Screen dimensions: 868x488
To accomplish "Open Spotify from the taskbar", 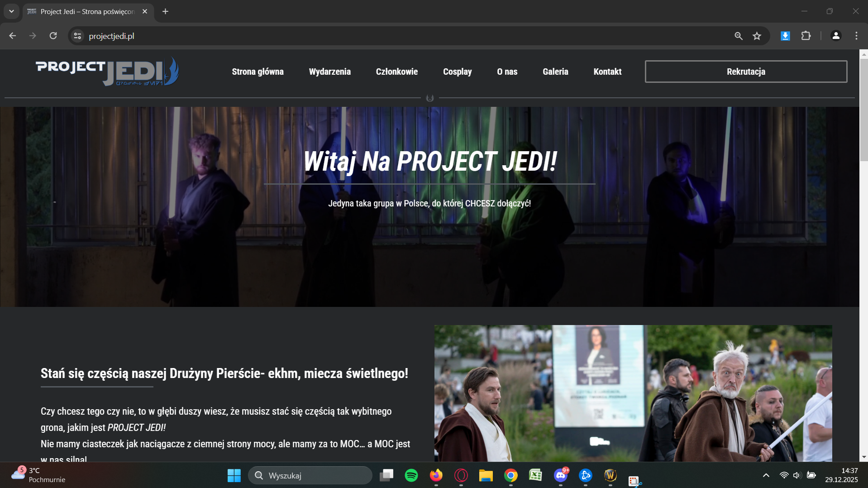I will (x=411, y=475).
